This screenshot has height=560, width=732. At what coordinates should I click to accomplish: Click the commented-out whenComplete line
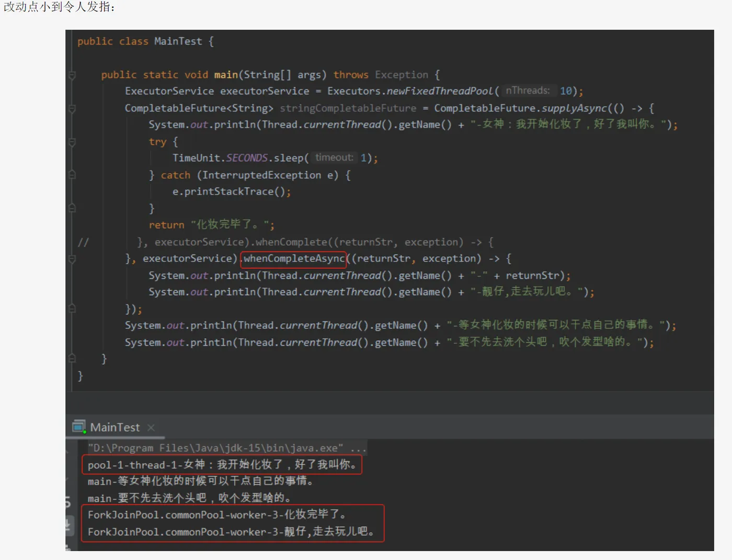[x=316, y=242]
